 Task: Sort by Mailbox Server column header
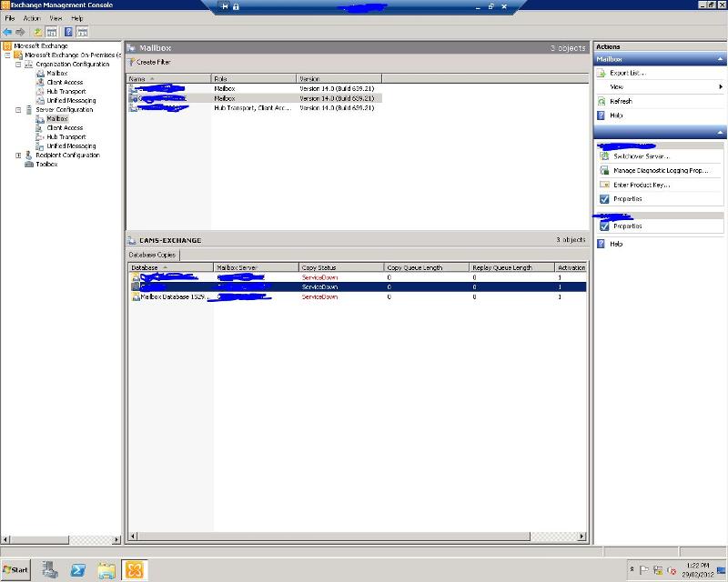[256, 267]
